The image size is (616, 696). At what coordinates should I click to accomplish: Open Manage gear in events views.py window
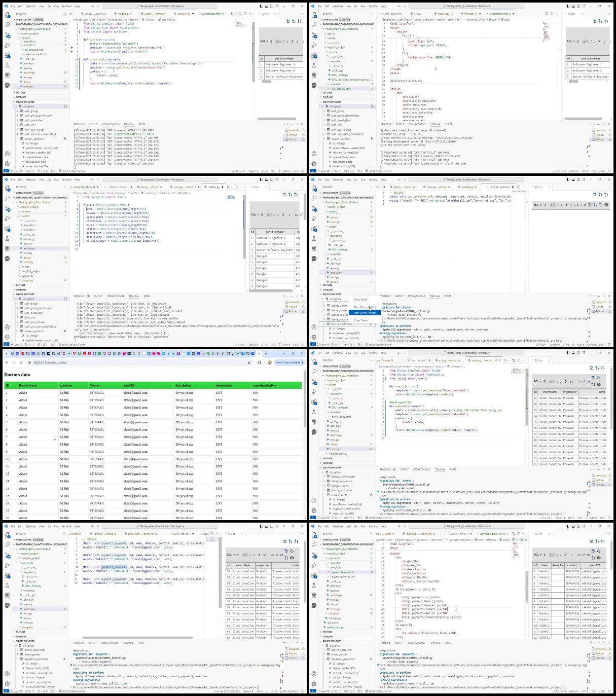[x=314, y=510]
